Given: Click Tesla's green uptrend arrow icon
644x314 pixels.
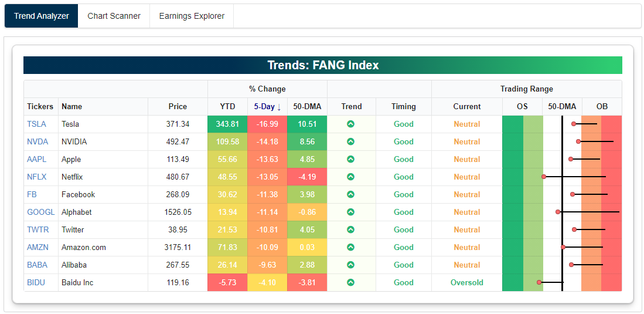Looking at the screenshot, I should click(x=350, y=124).
